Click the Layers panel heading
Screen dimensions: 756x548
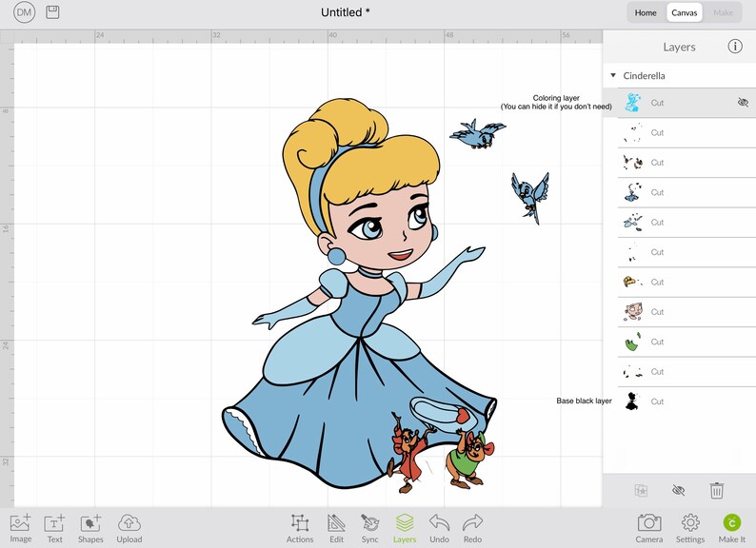[679, 47]
